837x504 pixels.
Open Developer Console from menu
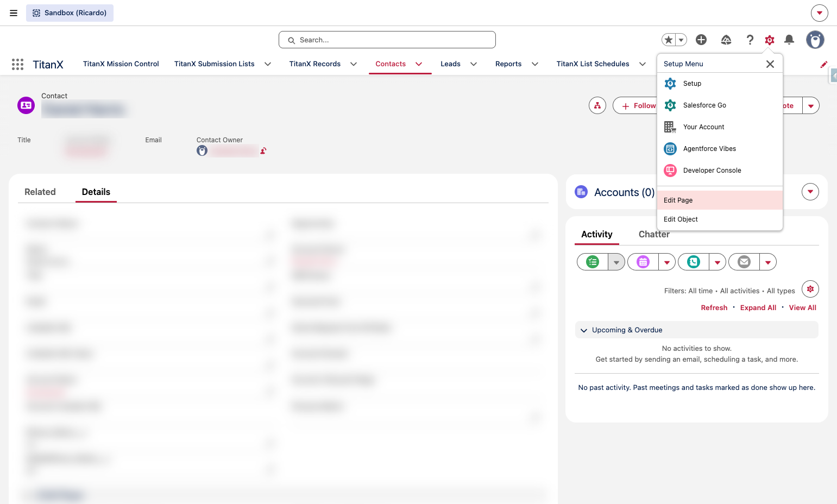pos(720,171)
